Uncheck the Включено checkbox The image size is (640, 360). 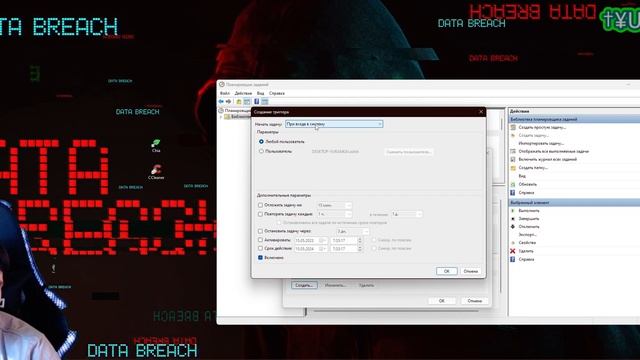pyautogui.click(x=260, y=258)
